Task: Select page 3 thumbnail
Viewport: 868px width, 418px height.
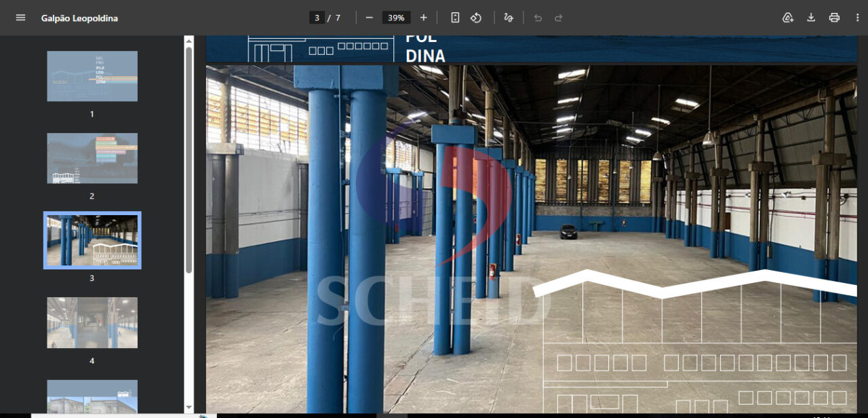Action: (92, 240)
